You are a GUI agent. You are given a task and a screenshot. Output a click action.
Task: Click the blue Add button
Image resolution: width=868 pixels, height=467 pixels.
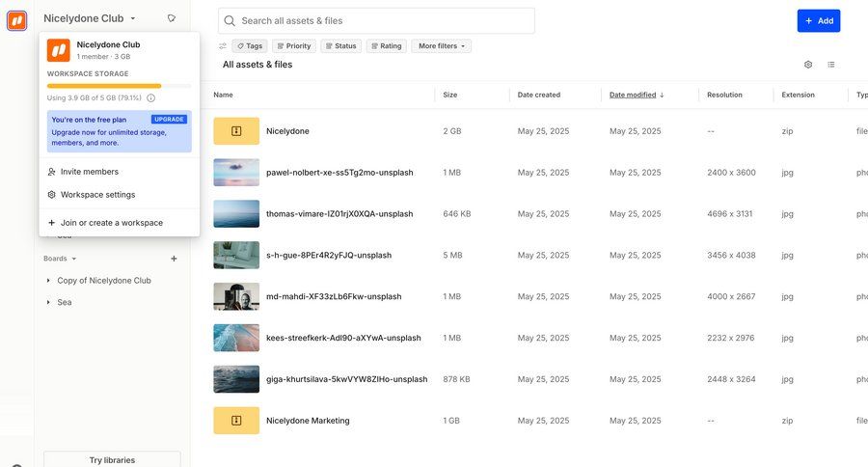(x=819, y=20)
